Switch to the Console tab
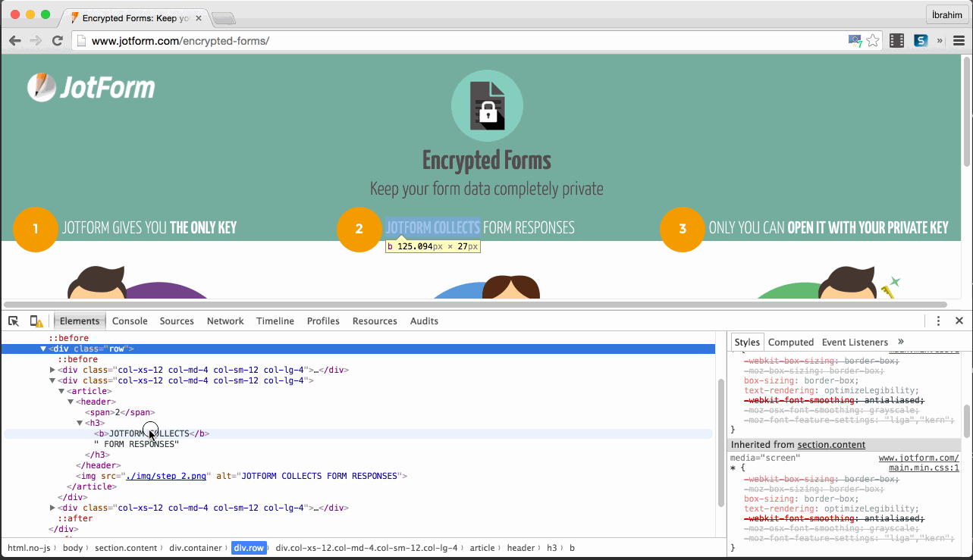 point(130,321)
